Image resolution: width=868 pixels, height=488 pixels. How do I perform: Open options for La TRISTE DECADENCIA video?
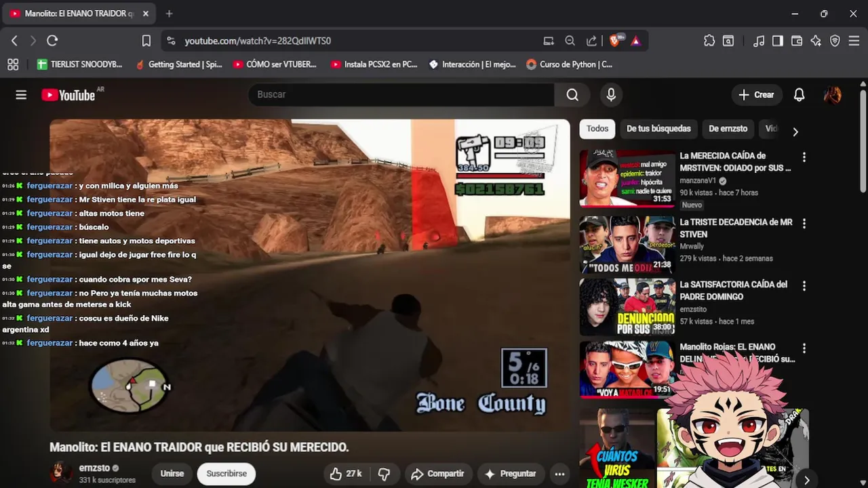pos(804,223)
